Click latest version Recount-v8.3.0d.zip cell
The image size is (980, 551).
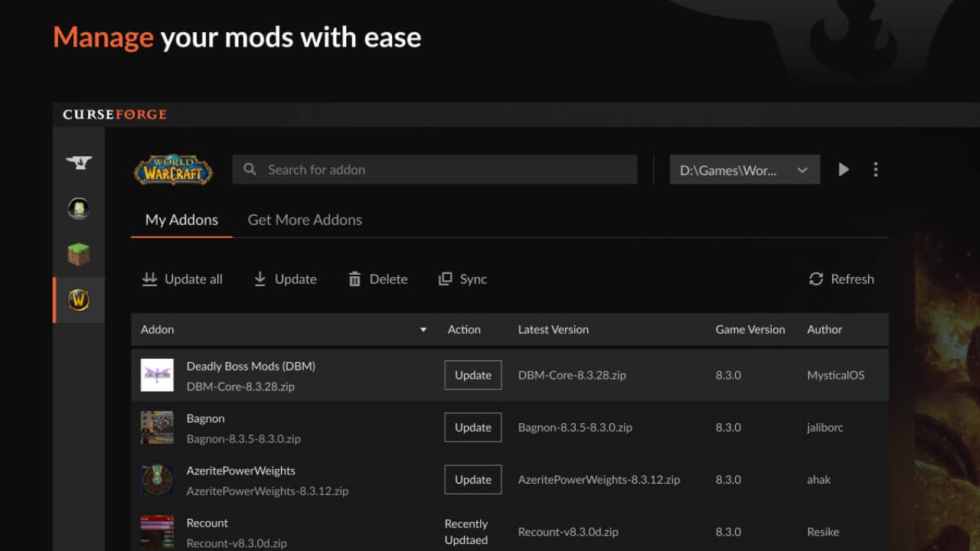[x=568, y=532]
